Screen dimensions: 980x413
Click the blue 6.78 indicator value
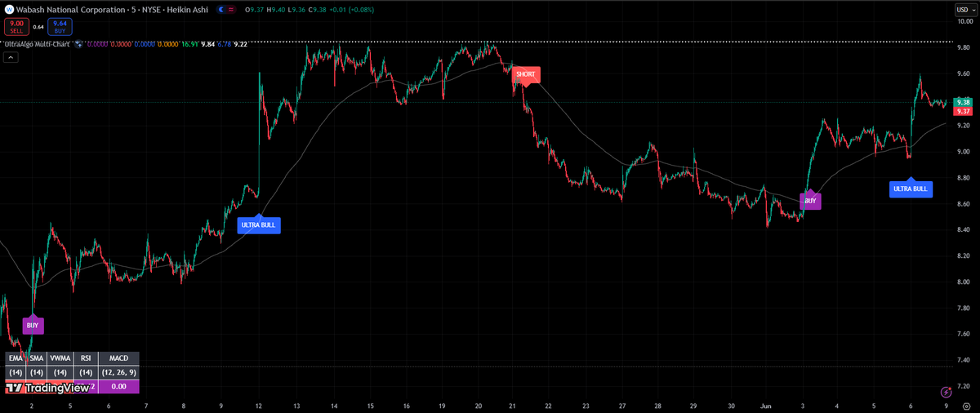(x=224, y=44)
